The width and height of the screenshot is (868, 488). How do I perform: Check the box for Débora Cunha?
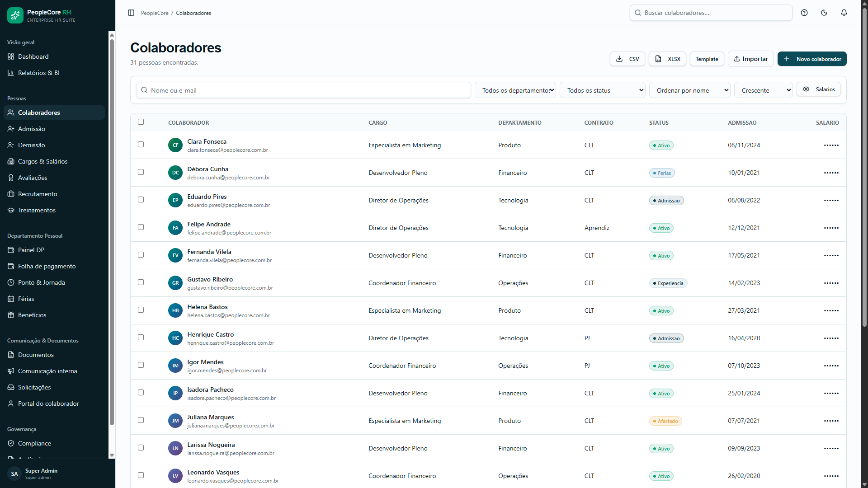[x=141, y=172]
